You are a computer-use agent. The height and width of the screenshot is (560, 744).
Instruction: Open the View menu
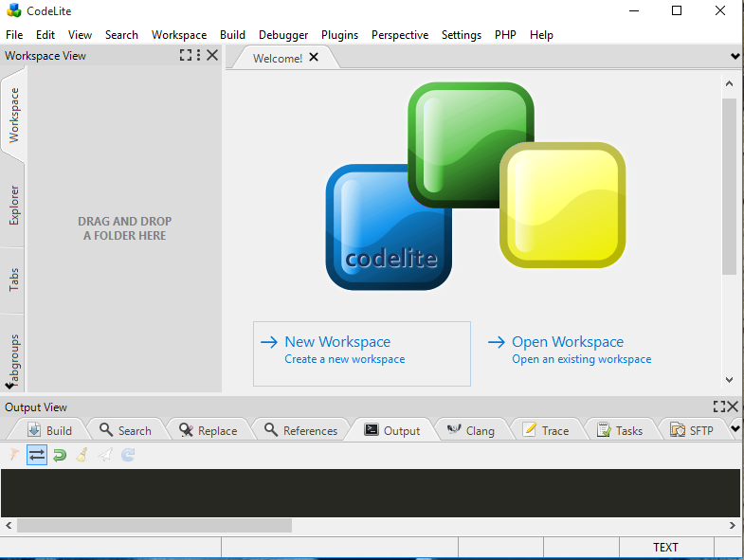(x=80, y=35)
